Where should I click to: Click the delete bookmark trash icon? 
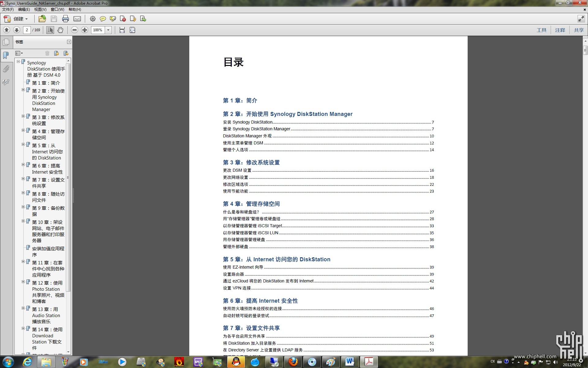(x=47, y=53)
